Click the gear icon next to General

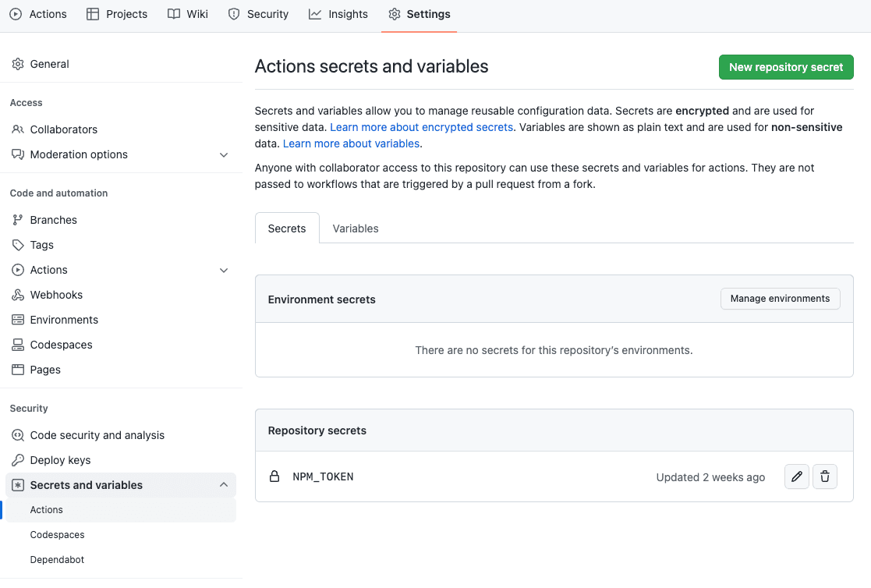pos(18,64)
